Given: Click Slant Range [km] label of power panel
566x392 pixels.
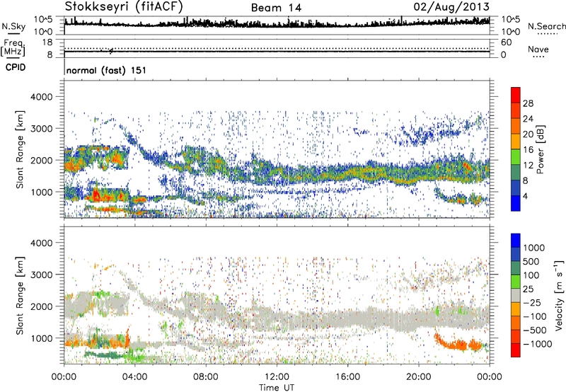Looking at the screenshot, I should pyautogui.click(x=20, y=149).
